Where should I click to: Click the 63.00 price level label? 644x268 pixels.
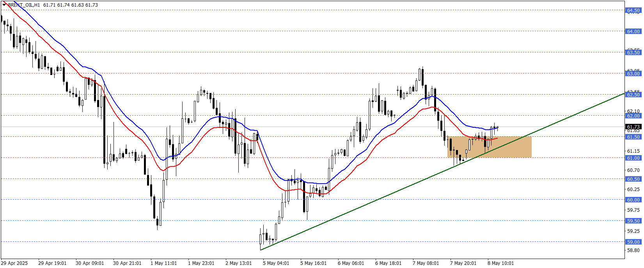click(633, 73)
